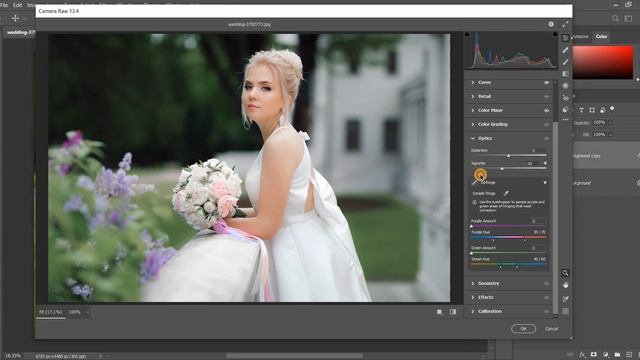Expand the Effects panel

pyautogui.click(x=473, y=297)
